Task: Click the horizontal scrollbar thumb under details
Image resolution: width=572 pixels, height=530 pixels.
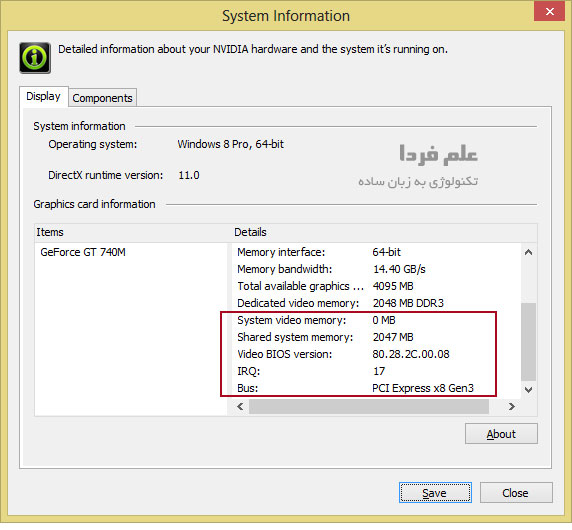Action: coord(369,406)
